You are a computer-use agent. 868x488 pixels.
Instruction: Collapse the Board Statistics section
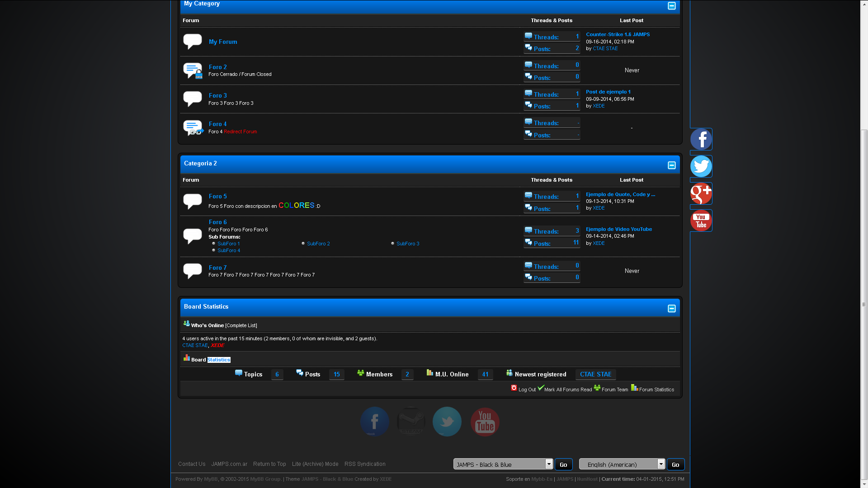click(671, 308)
